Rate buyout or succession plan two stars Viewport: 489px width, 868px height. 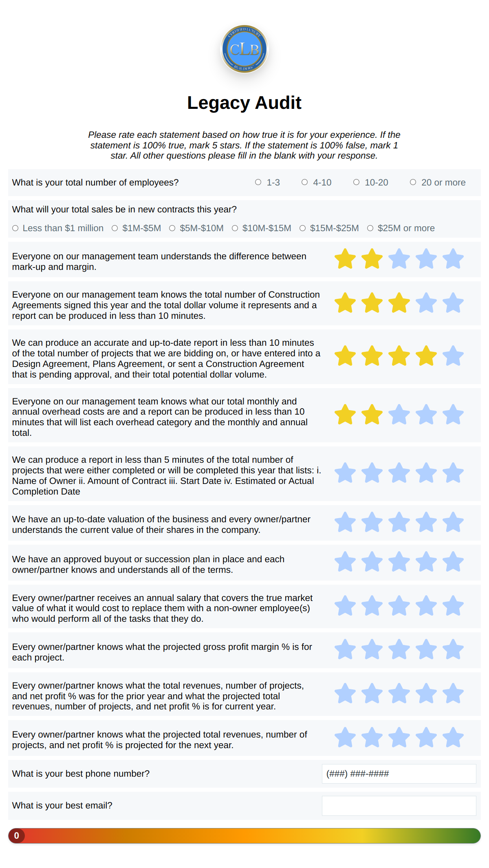pyautogui.click(x=372, y=562)
